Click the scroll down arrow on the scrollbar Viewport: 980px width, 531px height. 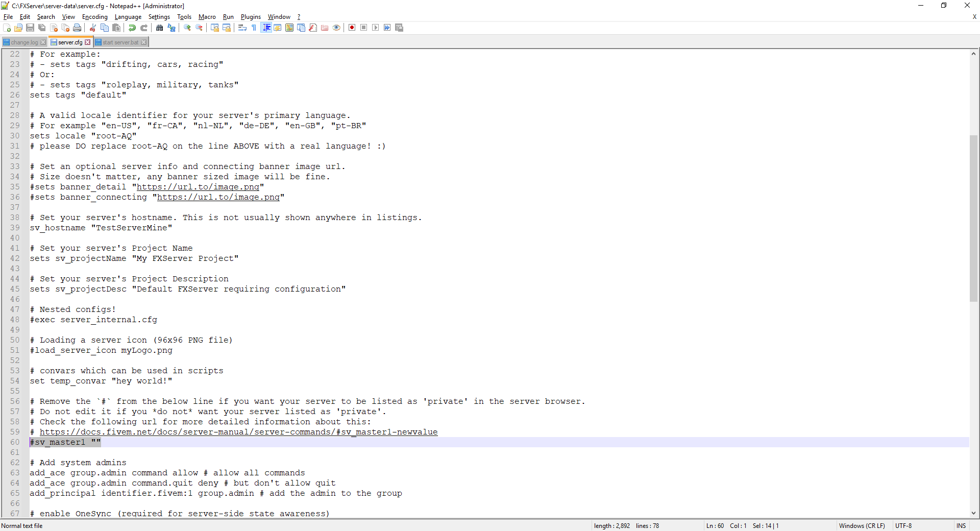(x=974, y=514)
